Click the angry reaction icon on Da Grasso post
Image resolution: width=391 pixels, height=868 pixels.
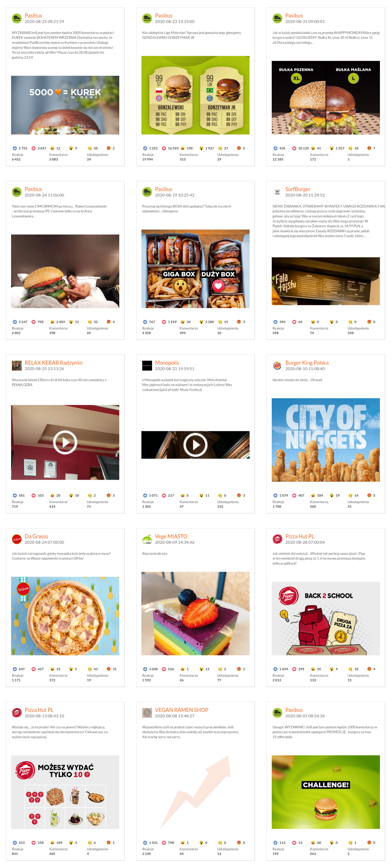108,669
